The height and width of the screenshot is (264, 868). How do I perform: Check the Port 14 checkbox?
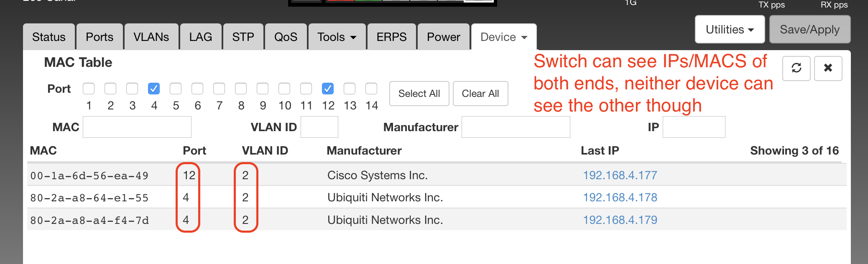(x=371, y=89)
